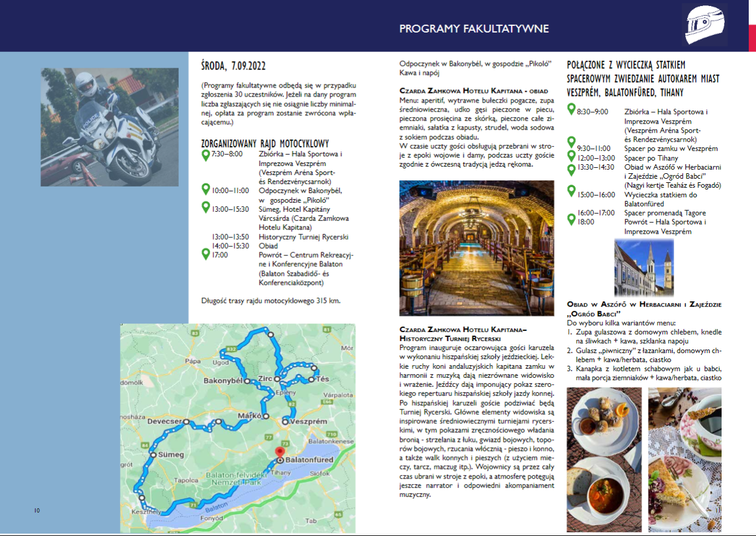Select the Veszprém waypoint marker on the map
The image size is (756, 536).
pos(285,421)
